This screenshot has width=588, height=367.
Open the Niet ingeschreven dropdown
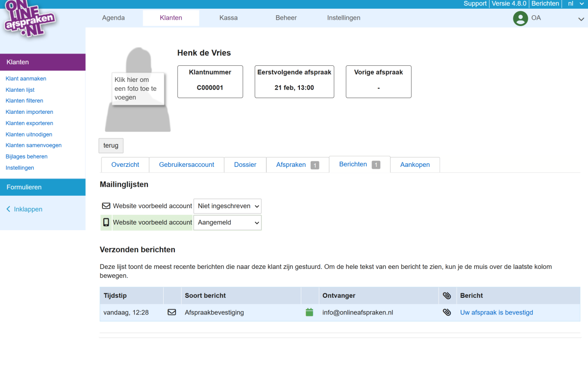pyautogui.click(x=227, y=206)
